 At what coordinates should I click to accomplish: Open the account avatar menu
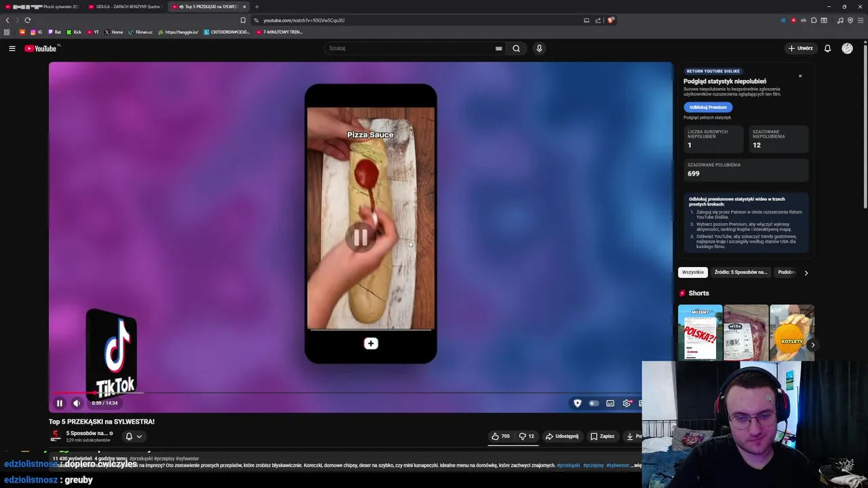[847, 48]
